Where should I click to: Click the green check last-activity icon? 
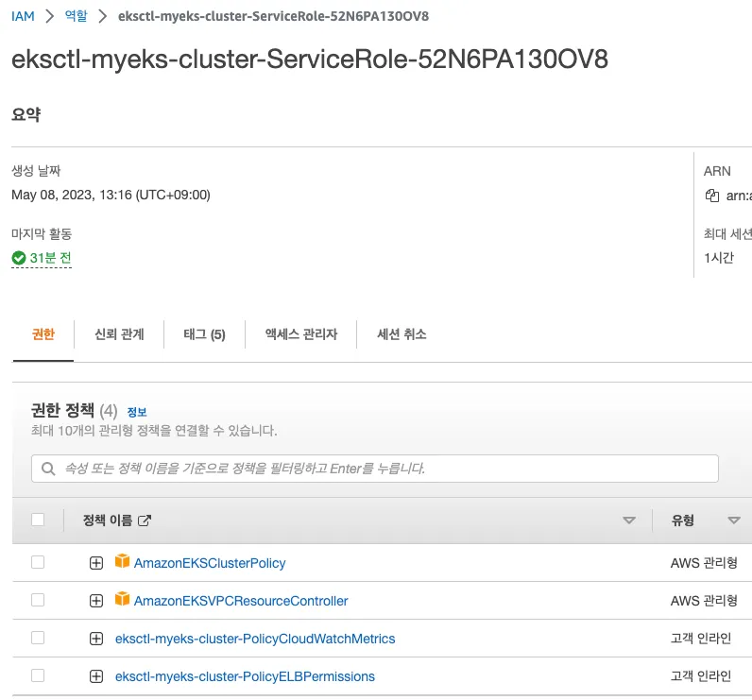(x=19, y=258)
